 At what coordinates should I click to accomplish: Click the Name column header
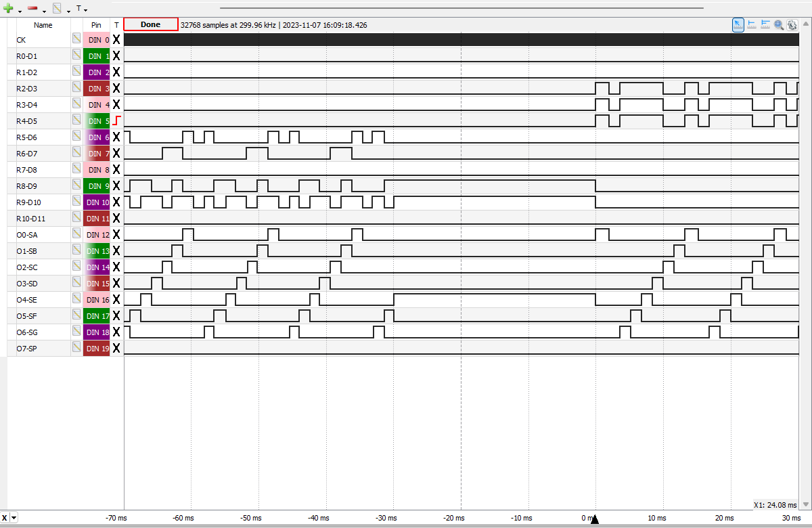tap(43, 25)
